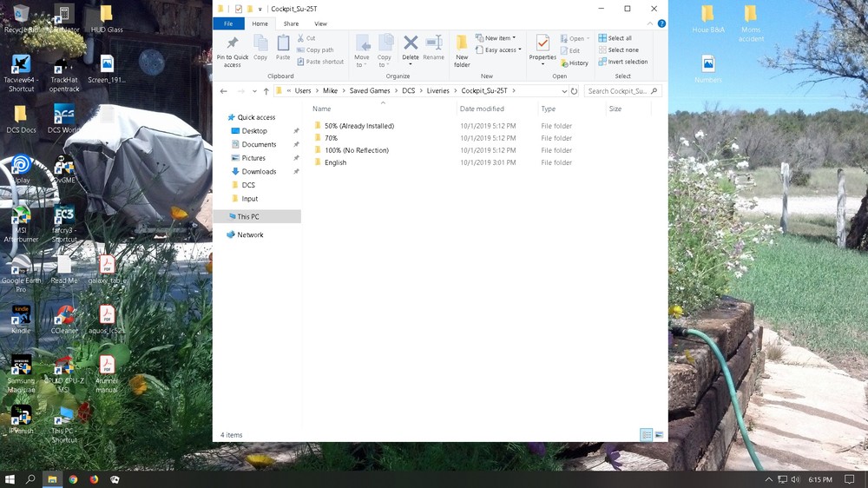
Task: Click the Copy icon in the ribbon
Action: coord(260,47)
